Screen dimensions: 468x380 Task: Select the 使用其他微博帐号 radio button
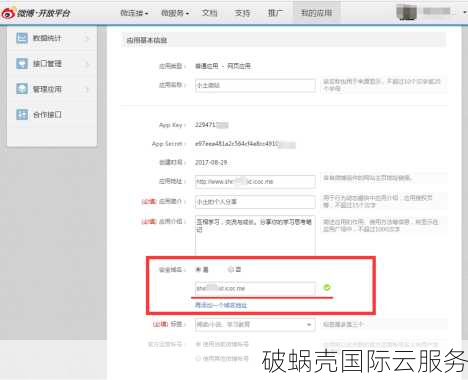(198, 358)
